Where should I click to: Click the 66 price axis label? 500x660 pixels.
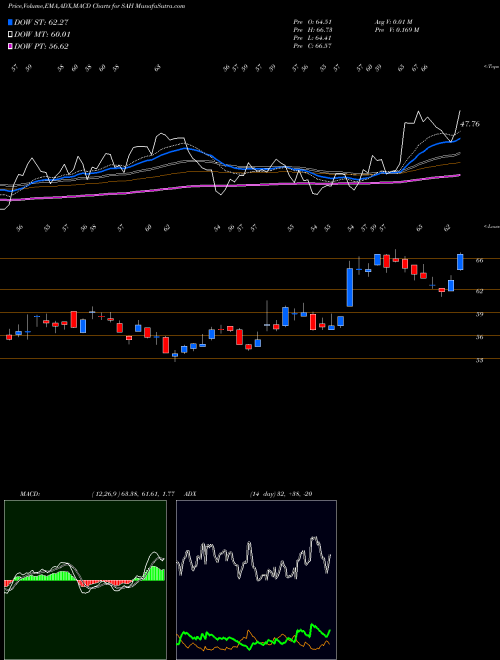tap(479, 261)
